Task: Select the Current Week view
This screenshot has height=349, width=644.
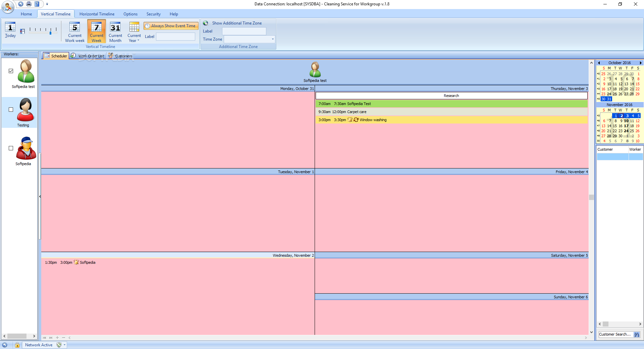Action: [97, 32]
